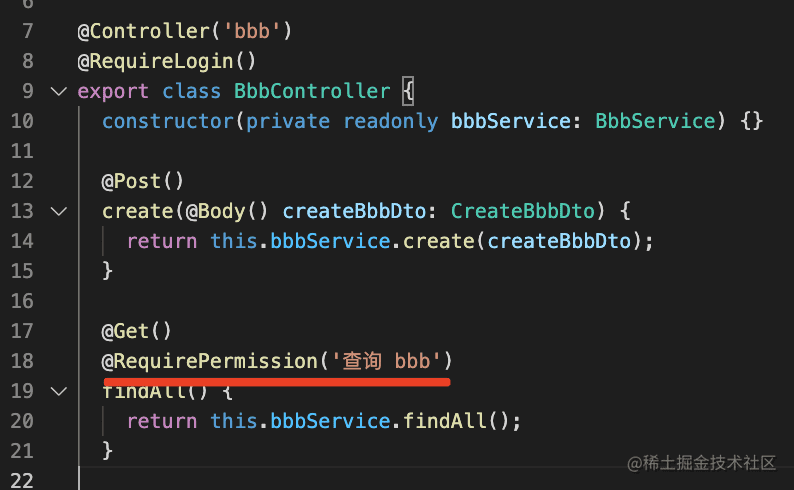794x490 pixels.
Task: Click line number 10 in the gutter
Action: click(22, 121)
